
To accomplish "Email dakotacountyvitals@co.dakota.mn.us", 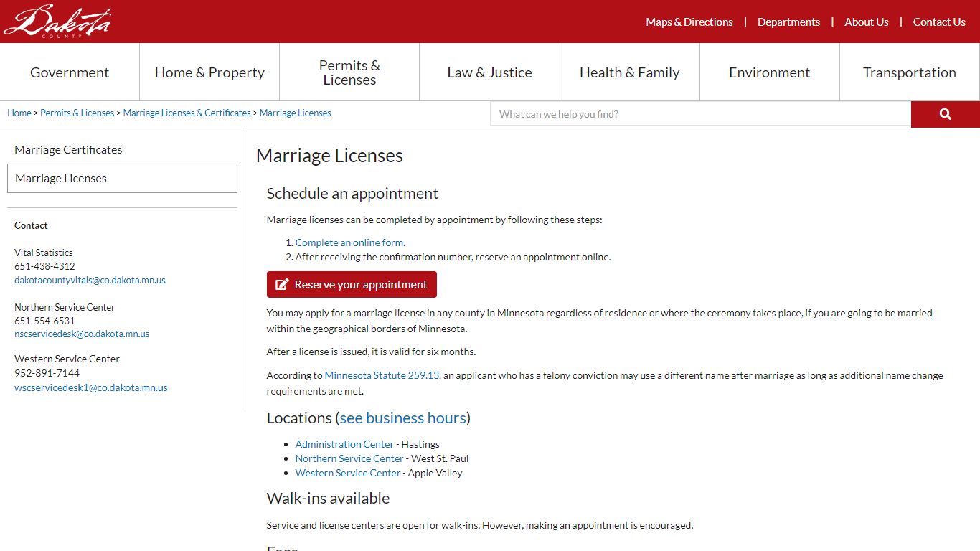I will [x=90, y=280].
